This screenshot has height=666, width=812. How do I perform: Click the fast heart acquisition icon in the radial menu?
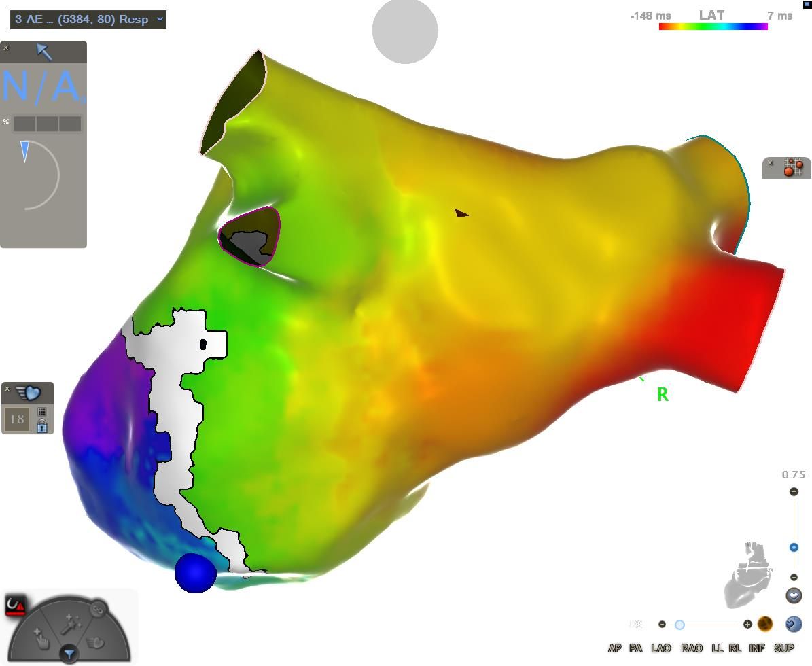96,641
